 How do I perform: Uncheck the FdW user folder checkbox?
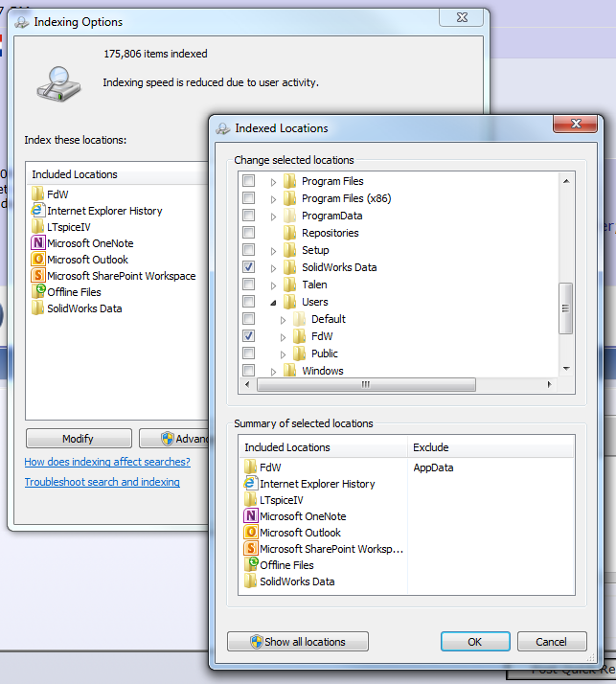[249, 336]
